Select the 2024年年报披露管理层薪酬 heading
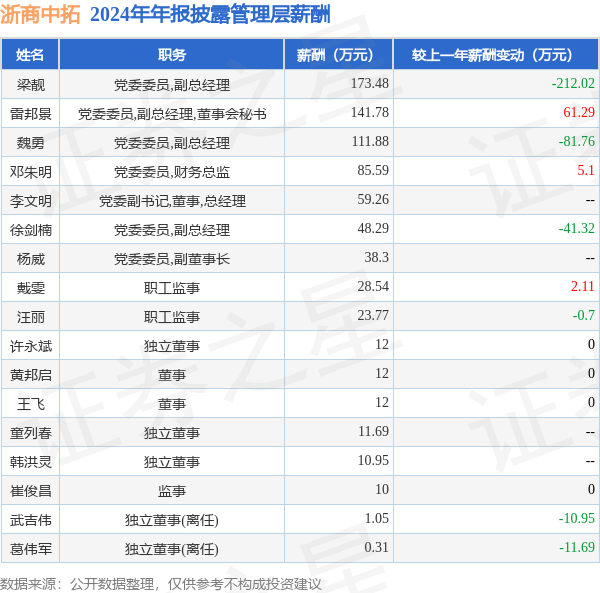600x593 pixels. [210, 15]
